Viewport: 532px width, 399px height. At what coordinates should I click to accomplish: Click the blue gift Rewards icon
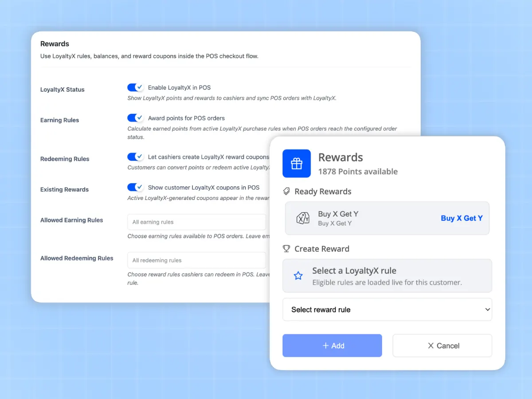pos(297,164)
